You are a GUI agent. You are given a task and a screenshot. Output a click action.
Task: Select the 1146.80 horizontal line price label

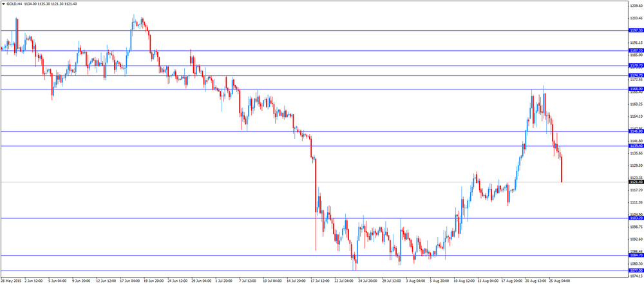pos(636,131)
